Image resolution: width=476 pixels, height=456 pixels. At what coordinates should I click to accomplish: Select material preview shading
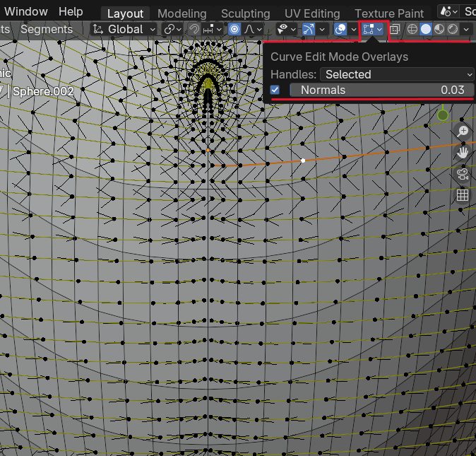click(439, 29)
